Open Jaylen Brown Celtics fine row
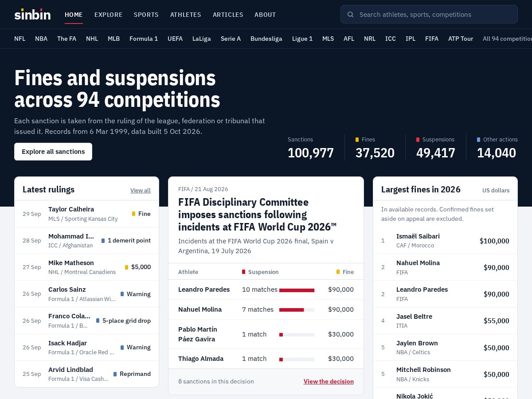Image resolution: width=532 pixels, height=399 pixels. point(445,348)
